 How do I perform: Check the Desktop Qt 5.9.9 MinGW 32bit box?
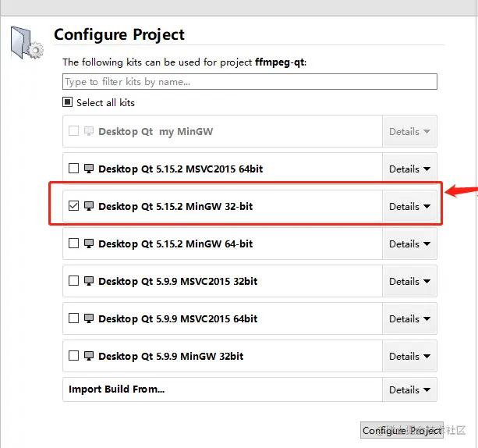pyautogui.click(x=73, y=356)
